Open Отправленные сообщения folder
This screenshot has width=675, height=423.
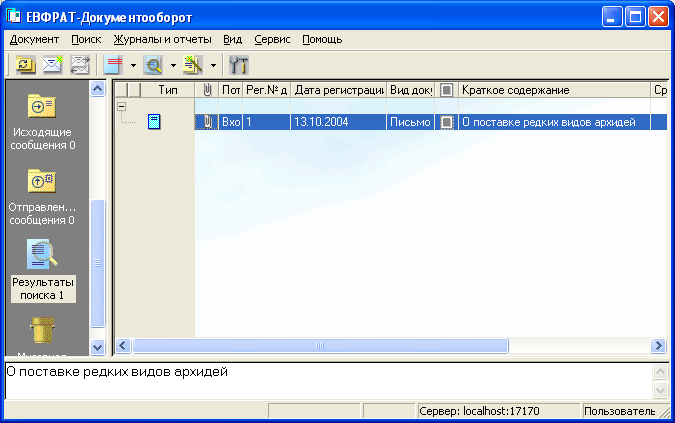tap(42, 197)
